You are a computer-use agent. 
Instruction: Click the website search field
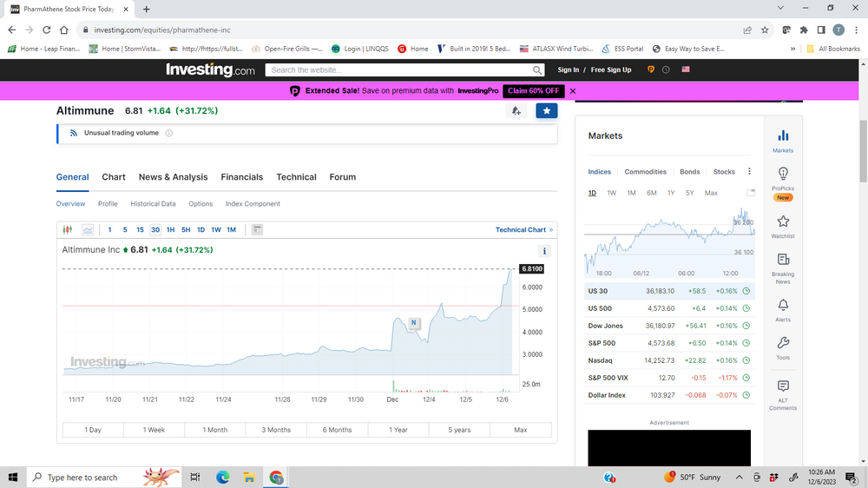399,69
